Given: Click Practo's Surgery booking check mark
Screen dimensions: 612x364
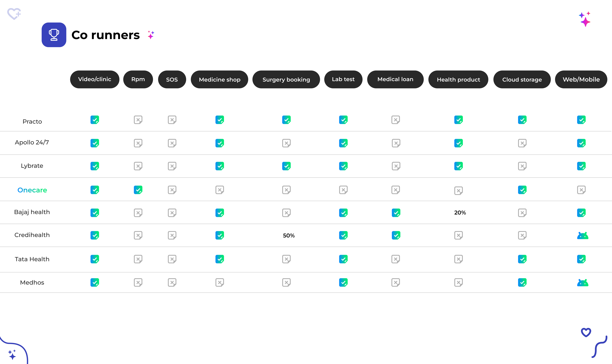Looking at the screenshot, I should coord(286,120).
